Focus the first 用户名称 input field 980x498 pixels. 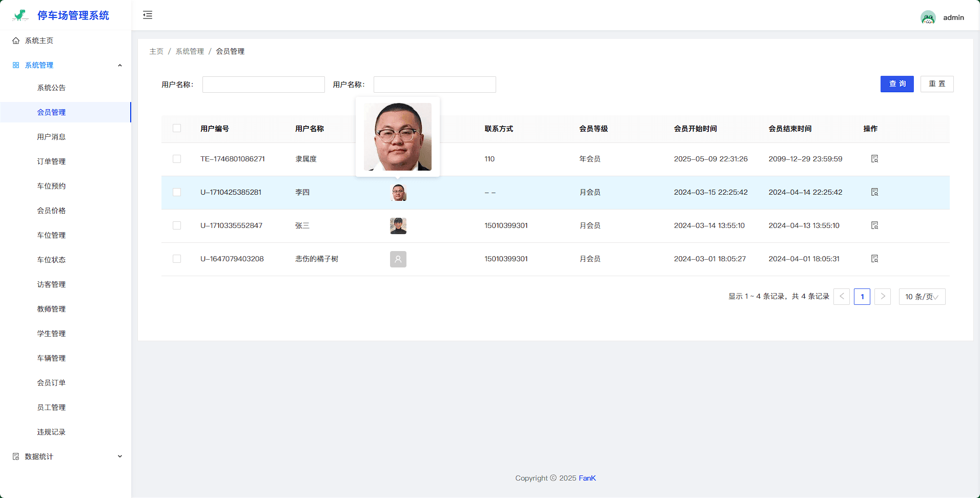[263, 85]
